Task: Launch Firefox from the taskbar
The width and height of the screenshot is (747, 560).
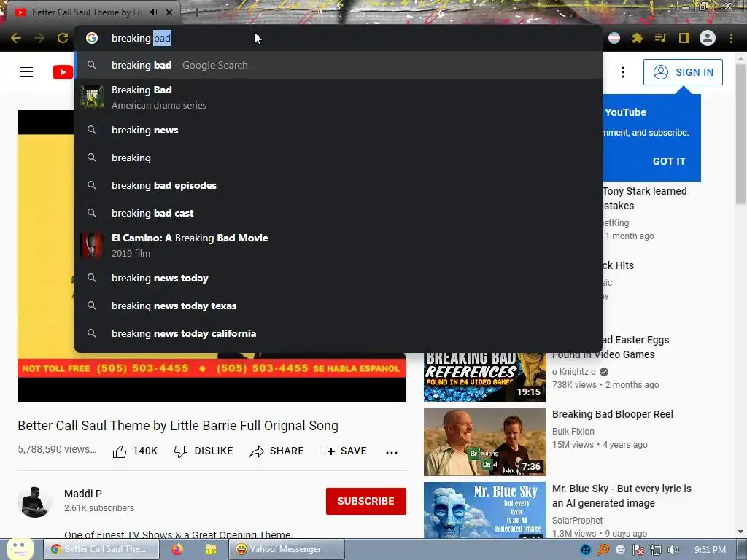Action: coord(177,549)
